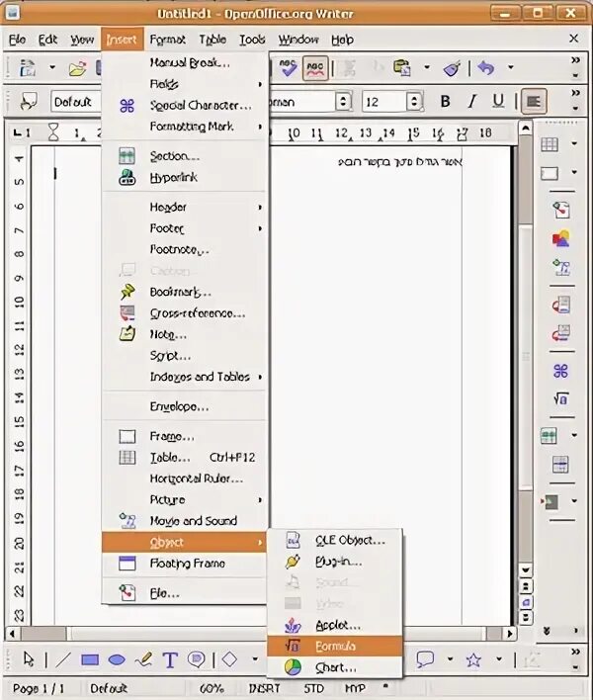Open Plug-in... submenu entry
The image size is (593, 700).
pos(335,562)
